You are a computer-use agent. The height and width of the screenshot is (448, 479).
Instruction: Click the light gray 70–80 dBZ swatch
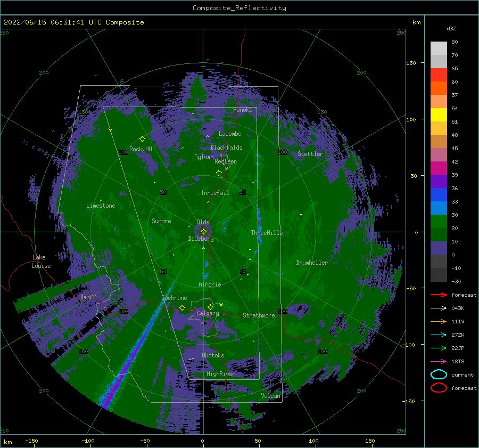(x=439, y=48)
